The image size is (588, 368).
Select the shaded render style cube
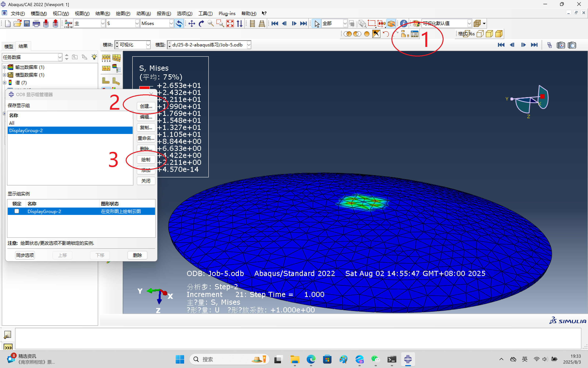[x=499, y=34]
